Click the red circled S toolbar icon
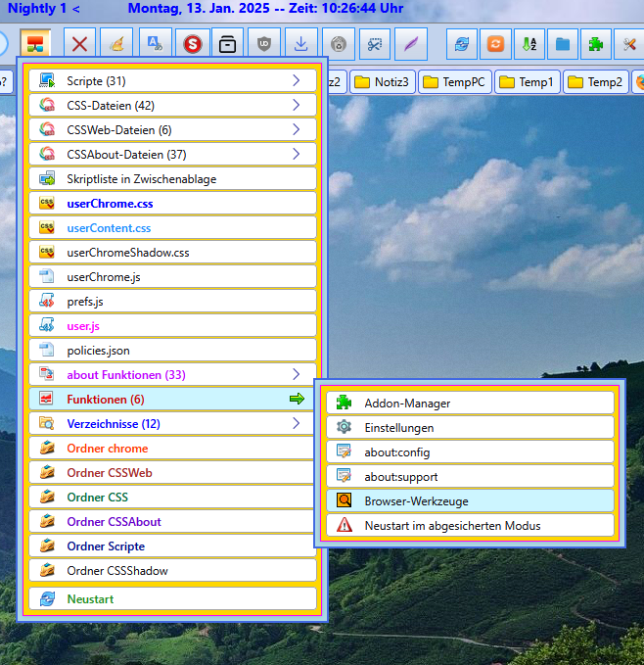 coord(192,44)
